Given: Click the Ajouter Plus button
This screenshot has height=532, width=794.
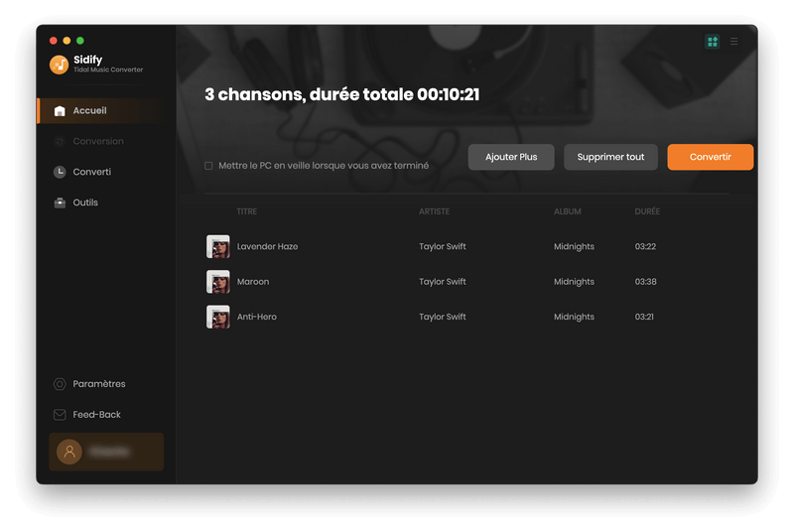Looking at the screenshot, I should click(x=511, y=157).
